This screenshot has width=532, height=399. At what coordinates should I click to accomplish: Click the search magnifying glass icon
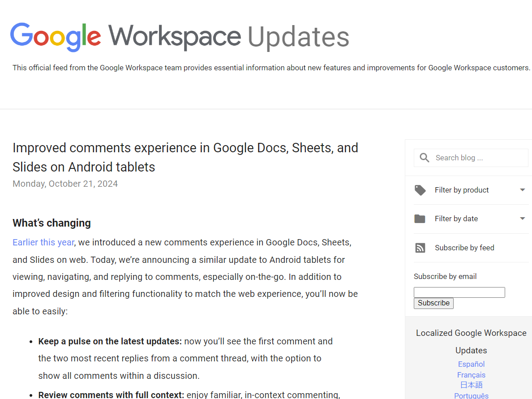tap(424, 158)
